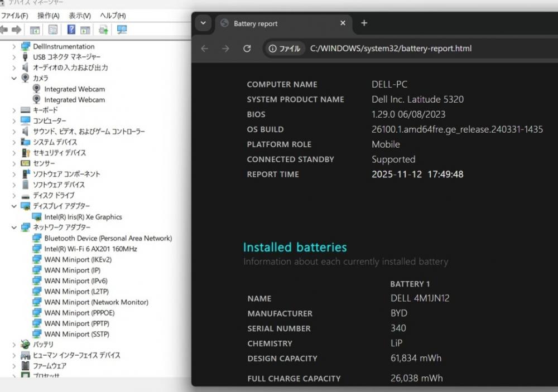The height and width of the screenshot is (392, 558).
Task: Click the address bar with battery-report.html
Action: pyautogui.click(x=391, y=49)
